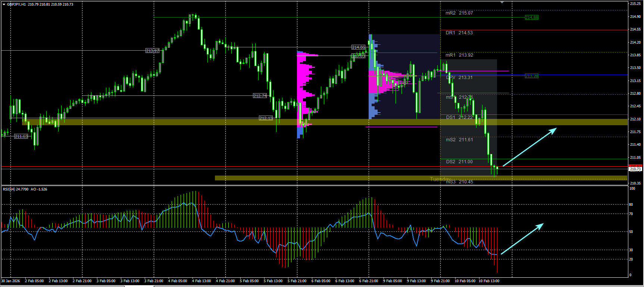644x287 pixels.
Task: Open the chart menu triangle beside GBPJPY,H1
Action: [4, 4]
